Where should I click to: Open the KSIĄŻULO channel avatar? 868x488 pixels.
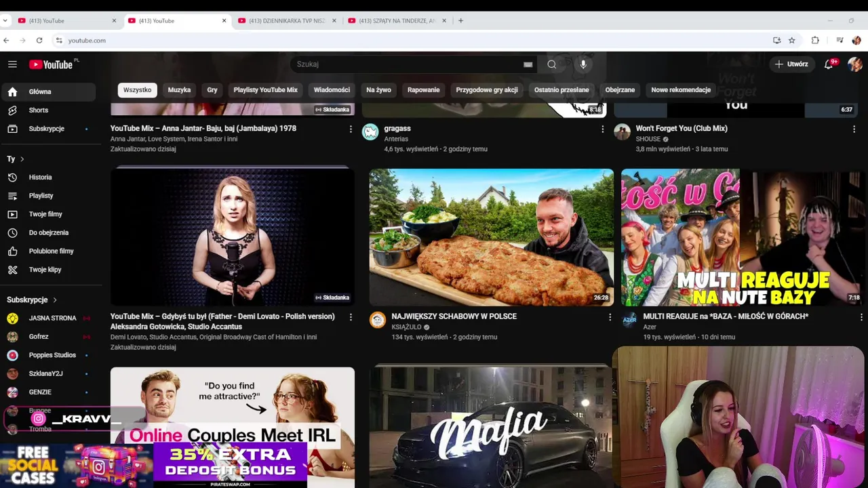(378, 320)
